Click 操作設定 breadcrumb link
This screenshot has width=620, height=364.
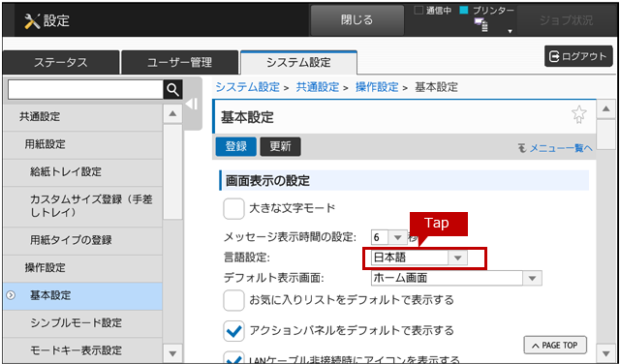[x=377, y=87]
